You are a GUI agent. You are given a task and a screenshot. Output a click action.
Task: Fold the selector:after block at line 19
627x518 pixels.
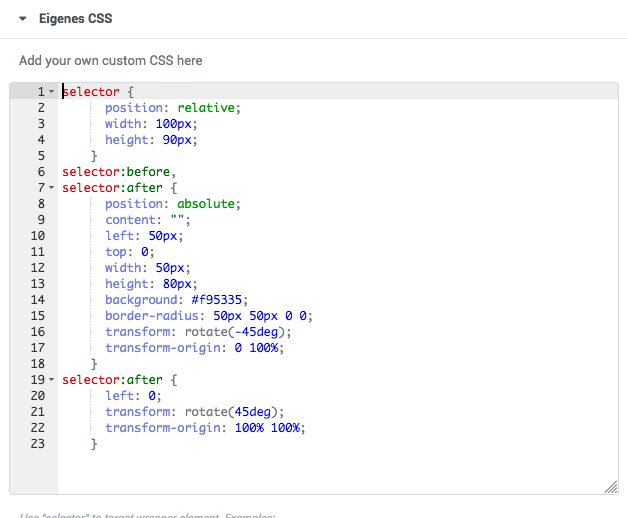pos(51,380)
